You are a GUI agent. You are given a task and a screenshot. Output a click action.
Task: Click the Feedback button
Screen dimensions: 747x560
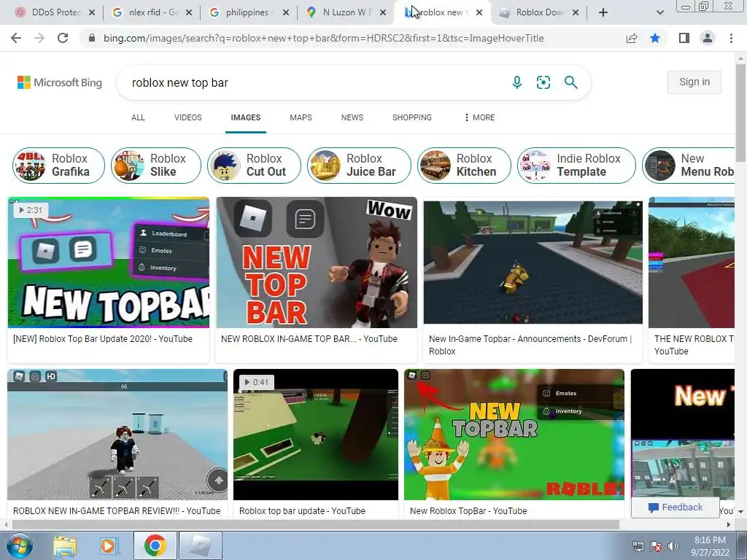(675, 507)
